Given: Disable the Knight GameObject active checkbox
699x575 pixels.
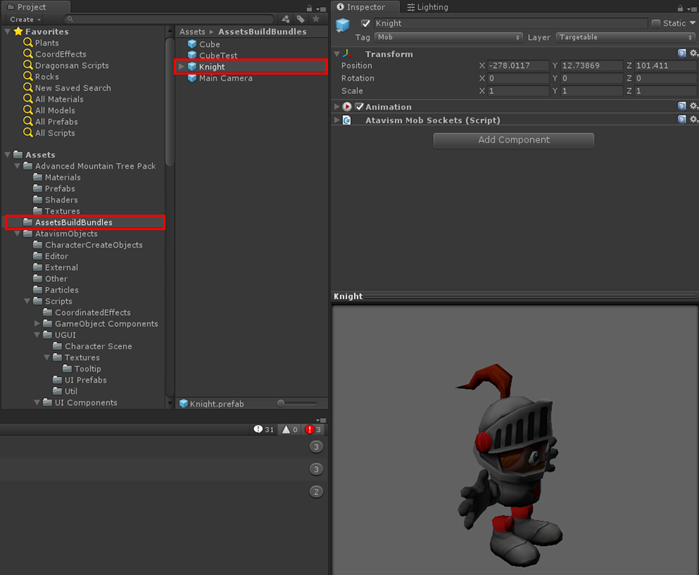Looking at the screenshot, I should click(366, 23).
